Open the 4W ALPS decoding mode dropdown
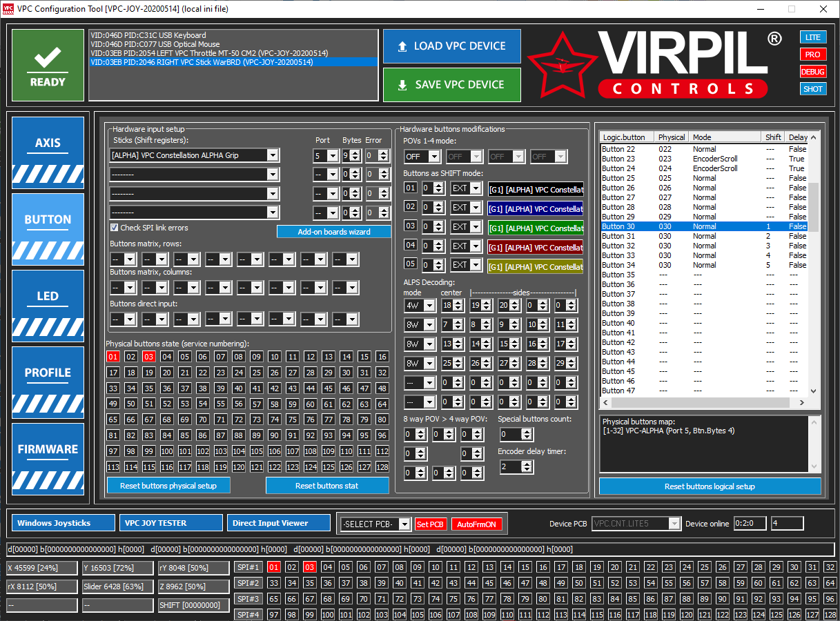Screen dimensions: 840x621 (420, 305)
